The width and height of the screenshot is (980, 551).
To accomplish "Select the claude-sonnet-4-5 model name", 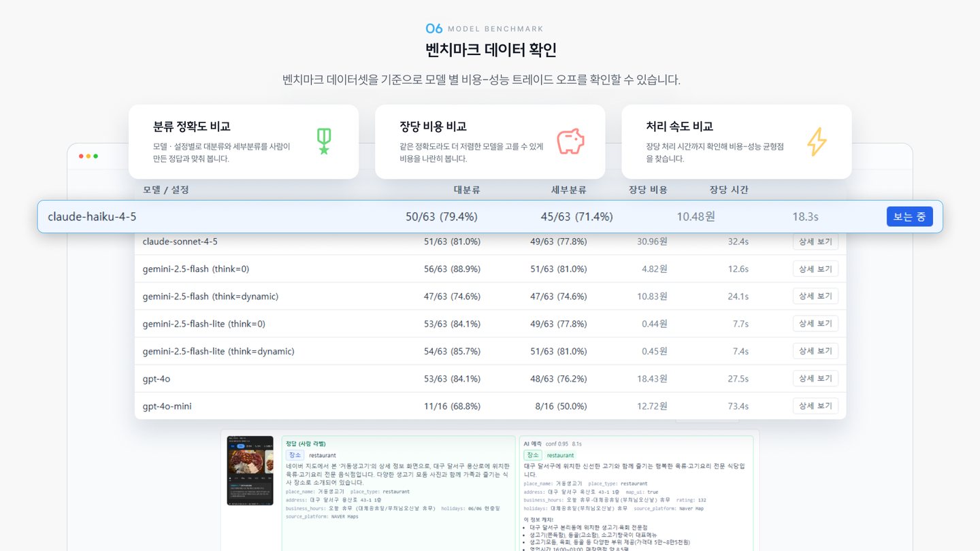I will 180,241.
